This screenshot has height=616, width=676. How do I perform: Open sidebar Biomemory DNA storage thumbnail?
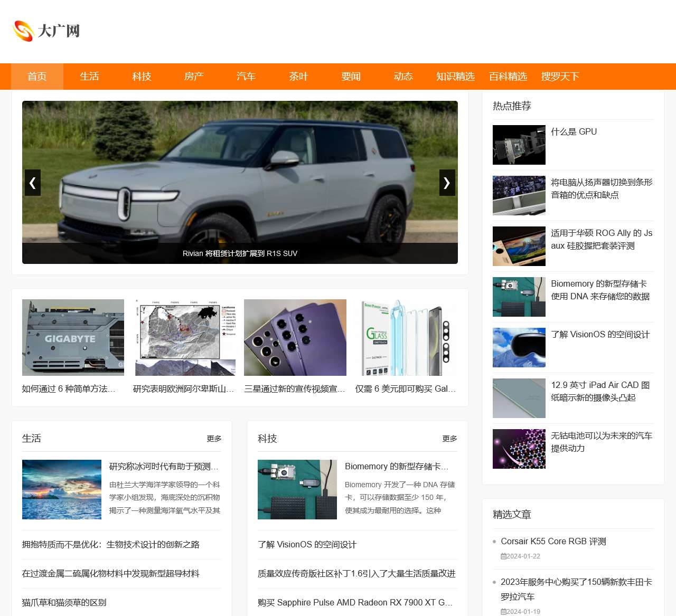519,297
